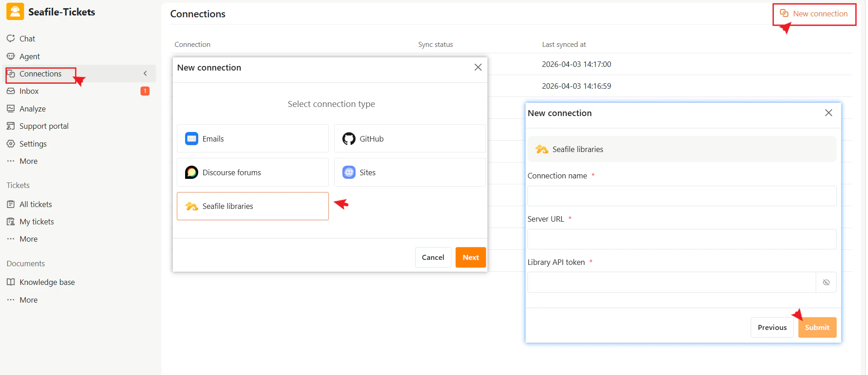This screenshot has height=375, width=868.
Task: Focus the Server URL field
Action: click(x=682, y=239)
